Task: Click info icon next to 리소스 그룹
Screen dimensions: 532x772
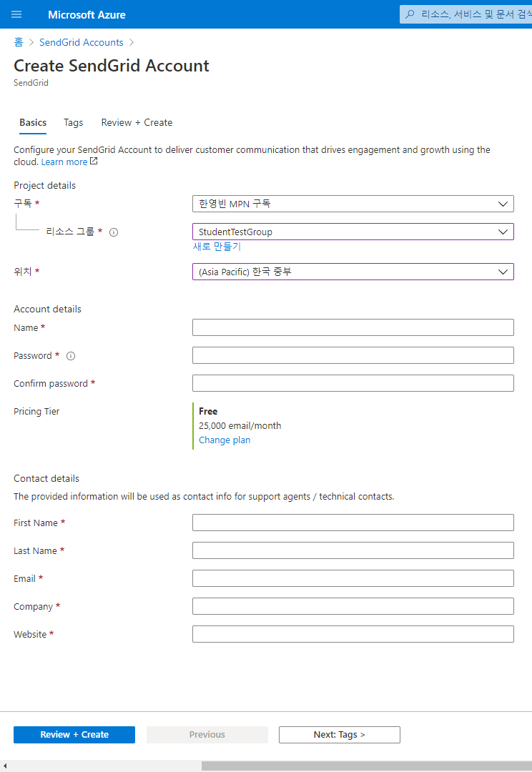Action: [114, 232]
